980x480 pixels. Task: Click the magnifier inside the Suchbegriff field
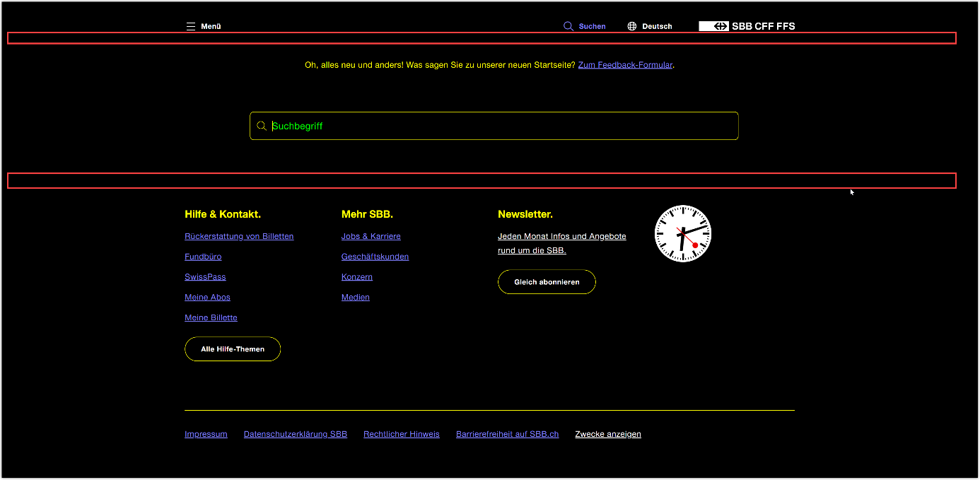tap(262, 125)
